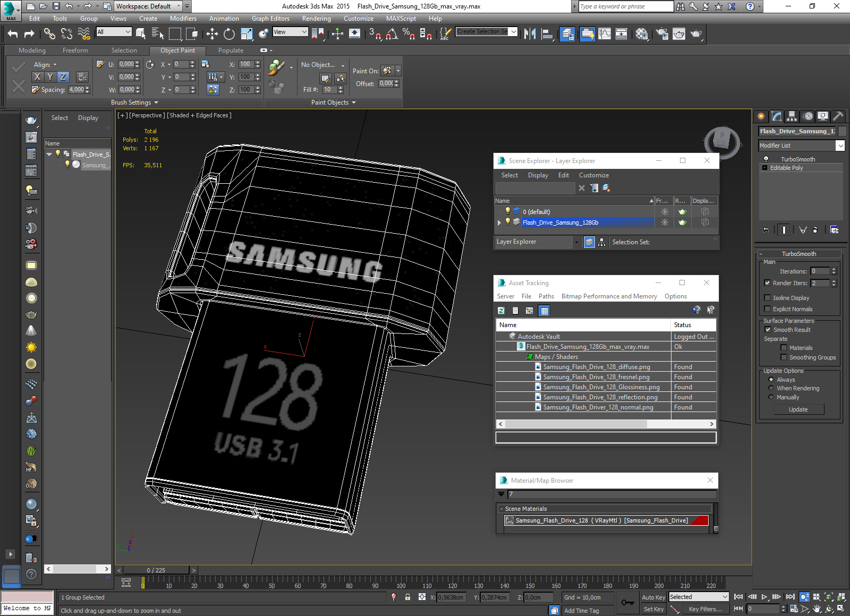Viewport: 850px width, 616px height.
Task: Click the Undo arrow in main toolbar
Action: pos(13,34)
